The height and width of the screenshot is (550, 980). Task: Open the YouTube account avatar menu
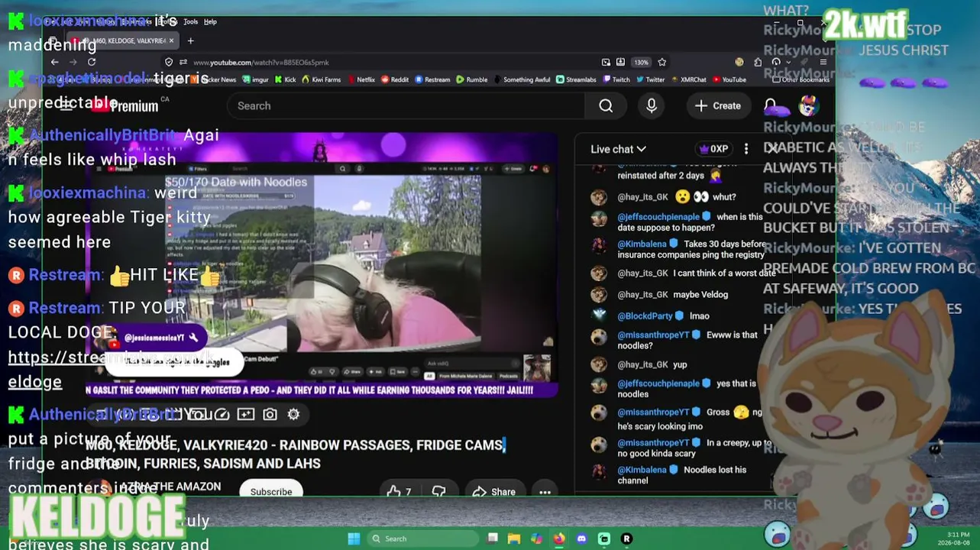click(809, 106)
